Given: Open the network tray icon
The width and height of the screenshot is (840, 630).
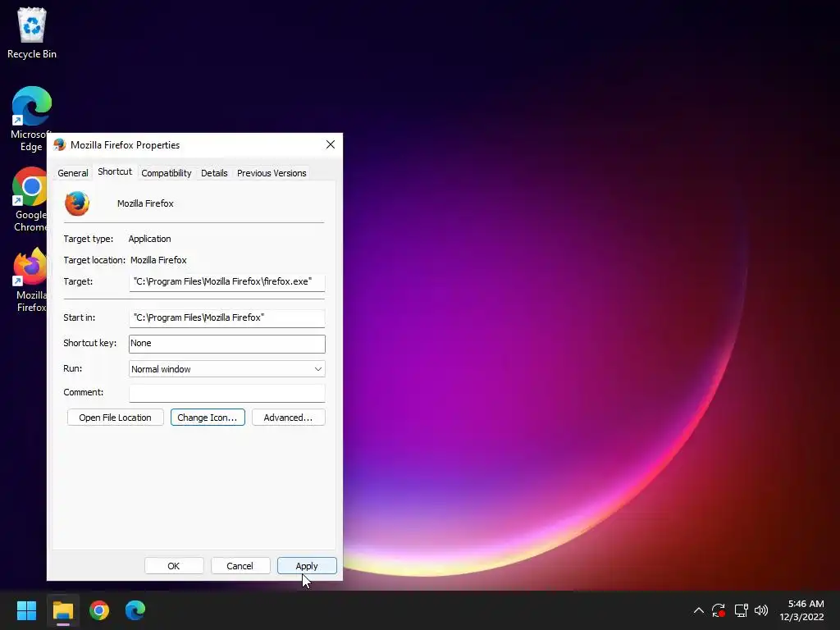Looking at the screenshot, I should (x=741, y=610).
